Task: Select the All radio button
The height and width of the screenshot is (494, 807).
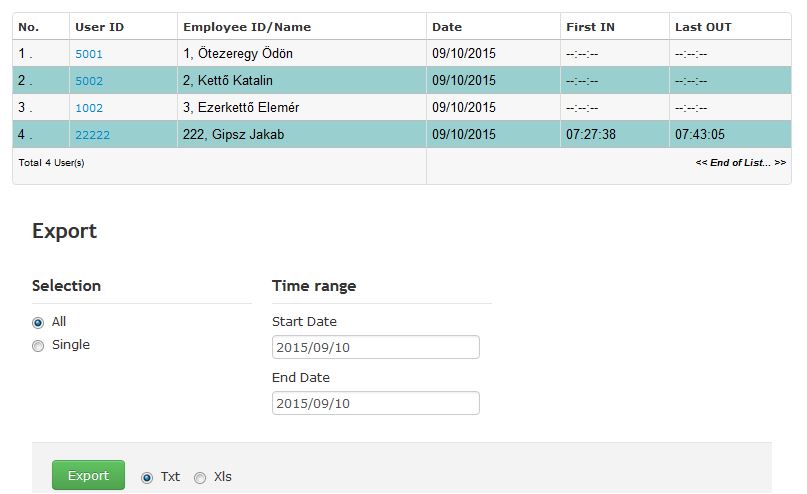Action: click(38, 323)
